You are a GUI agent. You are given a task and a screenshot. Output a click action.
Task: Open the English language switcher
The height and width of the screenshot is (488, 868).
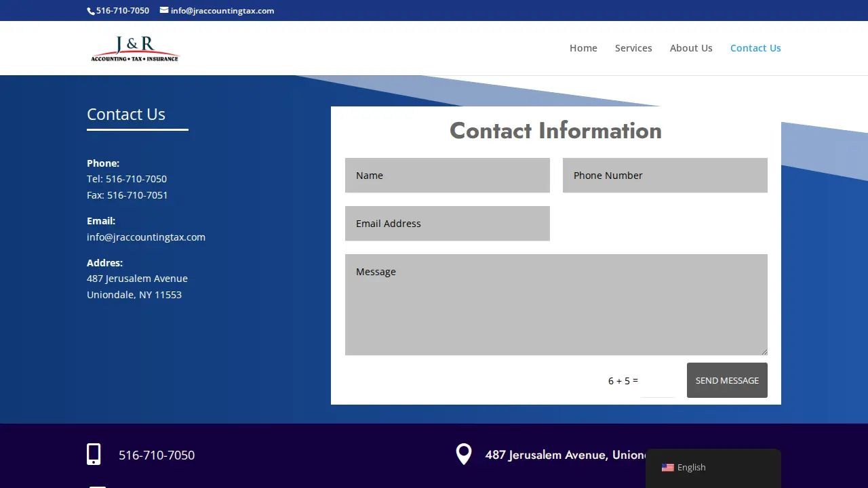coord(713,468)
